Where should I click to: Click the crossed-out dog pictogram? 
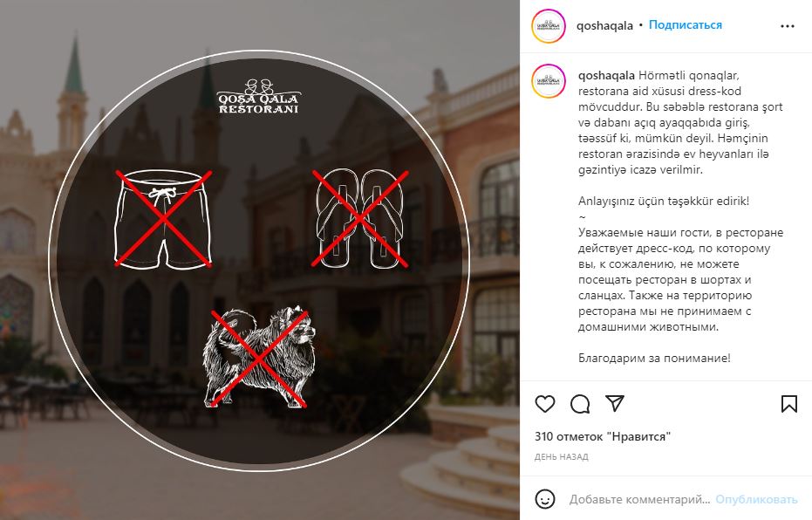click(259, 358)
